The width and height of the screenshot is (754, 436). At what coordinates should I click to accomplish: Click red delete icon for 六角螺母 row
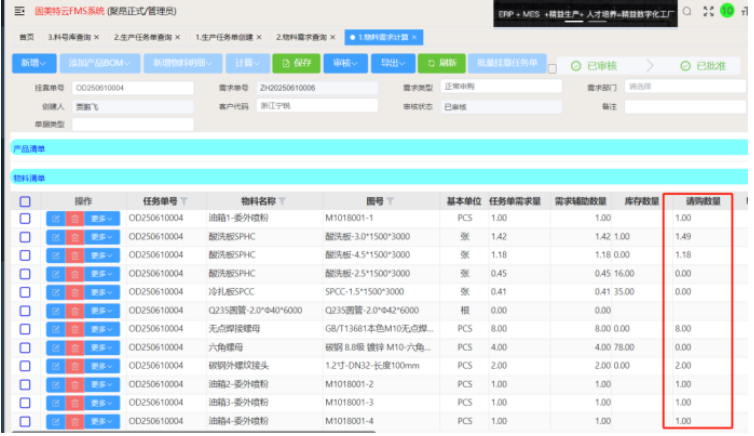tap(74, 347)
